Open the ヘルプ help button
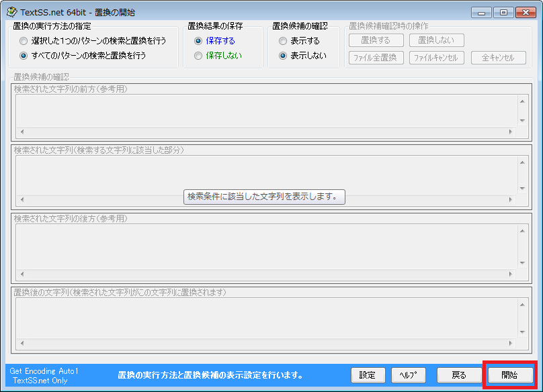Screen dimensions: 543x392 tap(409, 375)
